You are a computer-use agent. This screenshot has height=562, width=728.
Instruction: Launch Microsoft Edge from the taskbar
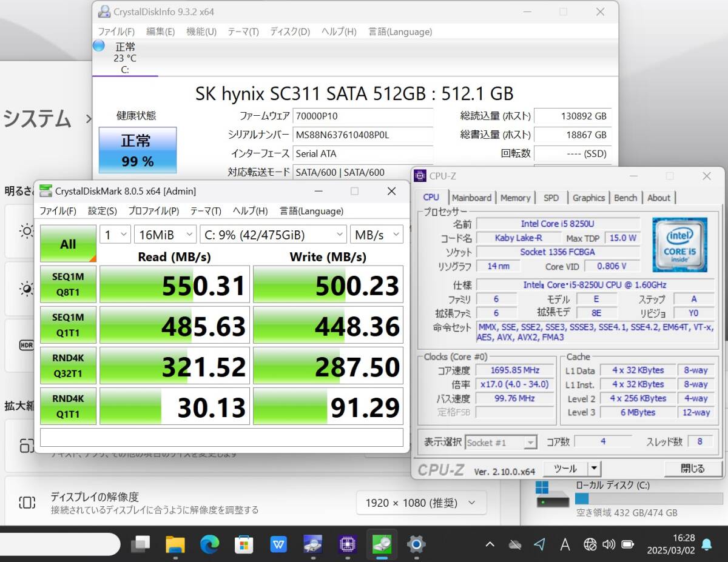pos(210,544)
